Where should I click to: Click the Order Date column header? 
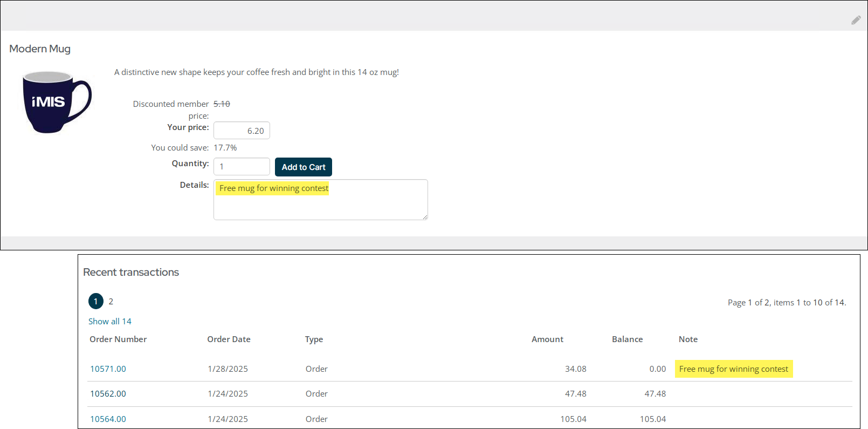(x=229, y=339)
